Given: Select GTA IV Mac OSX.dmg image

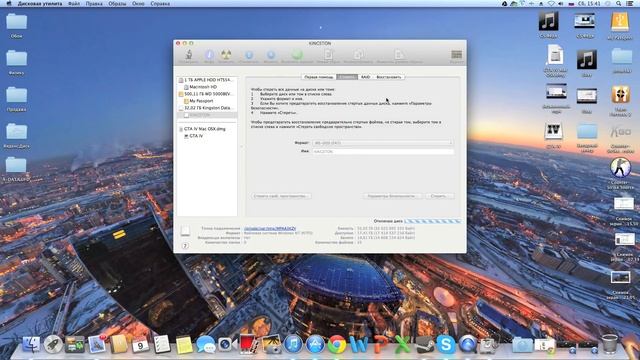Looking at the screenshot, I should click(207, 129).
